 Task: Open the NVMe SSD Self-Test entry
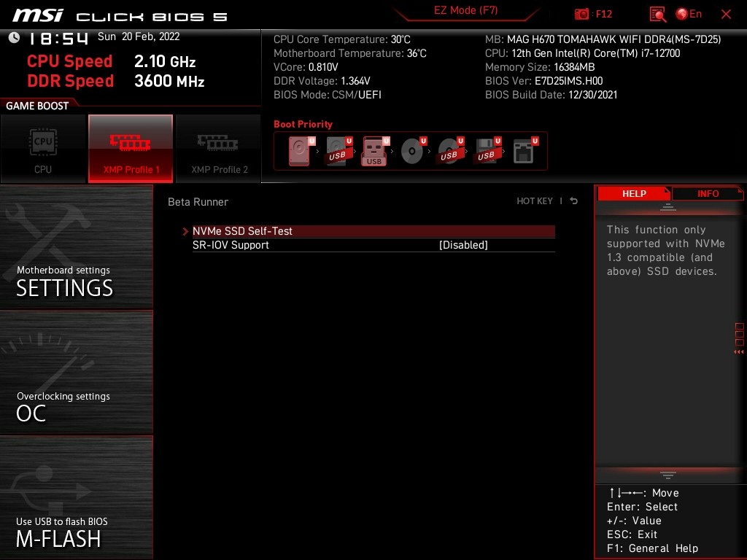[x=373, y=231]
